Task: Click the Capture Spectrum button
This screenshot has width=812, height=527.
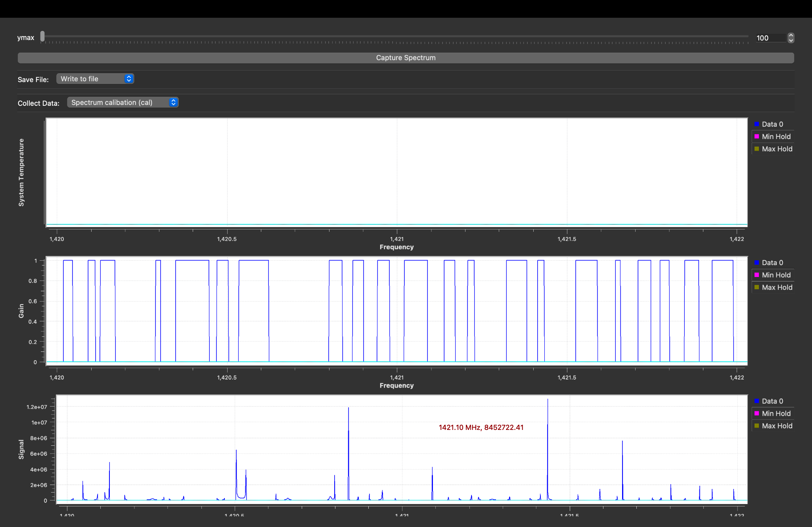Action: coord(406,58)
